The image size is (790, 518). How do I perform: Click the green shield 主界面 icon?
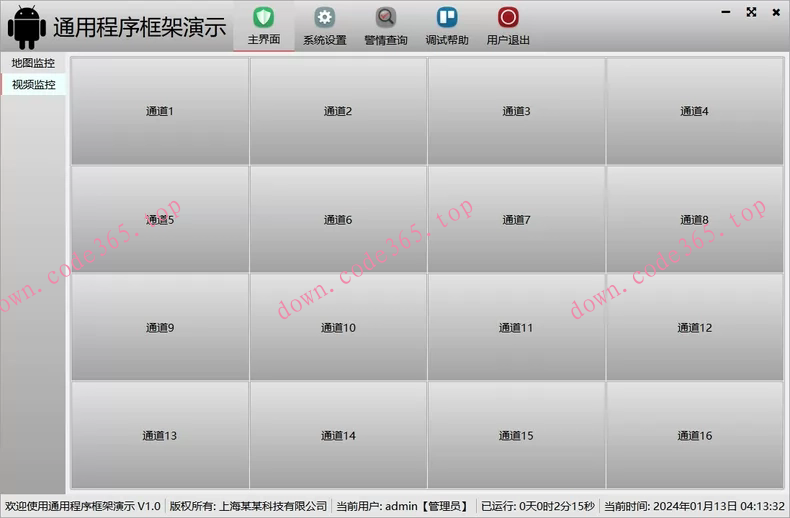(x=264, y=18)
